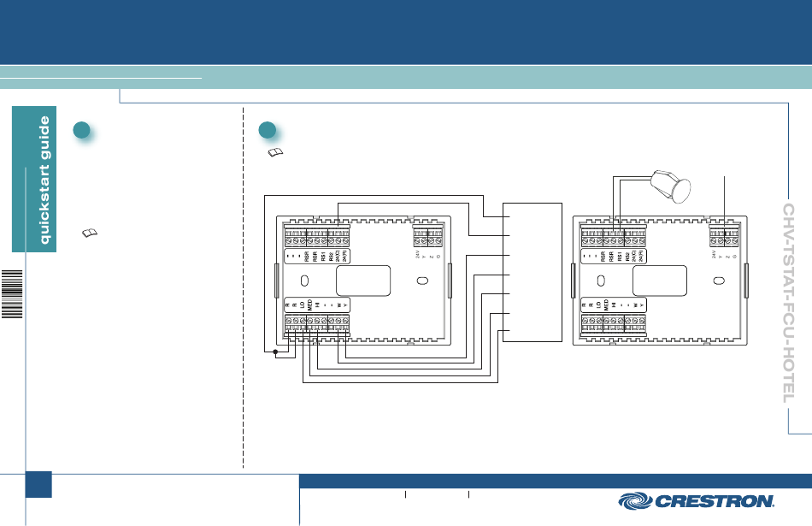This screenshot has width=812, height=526.
Task: Click the barcode on the left edge
Action: [12, 294]
